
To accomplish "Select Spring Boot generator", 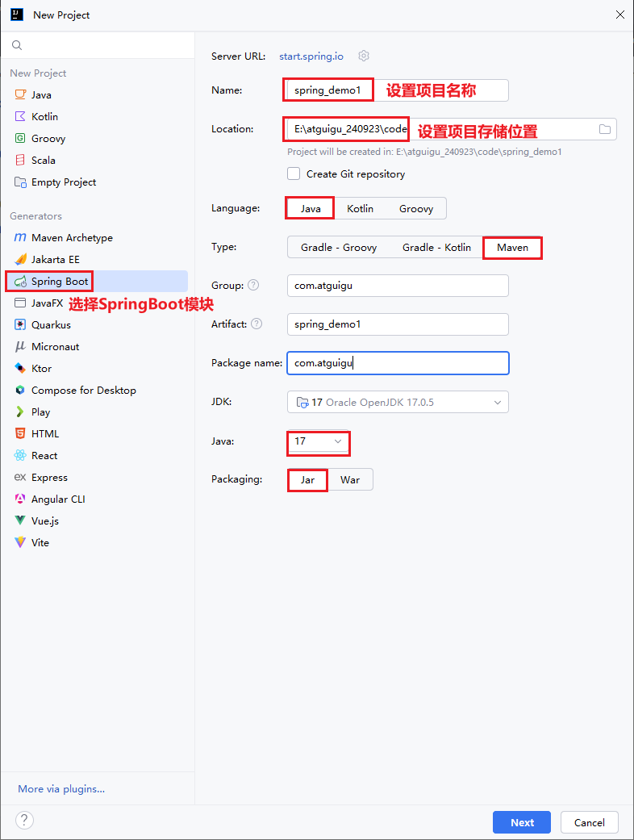I will click(x=96, y=282).
